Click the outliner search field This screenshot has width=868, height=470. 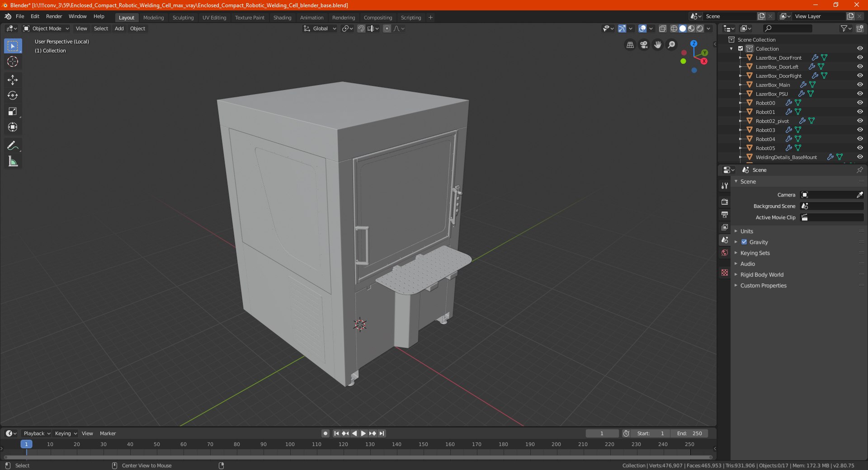[x=787, y=28]
